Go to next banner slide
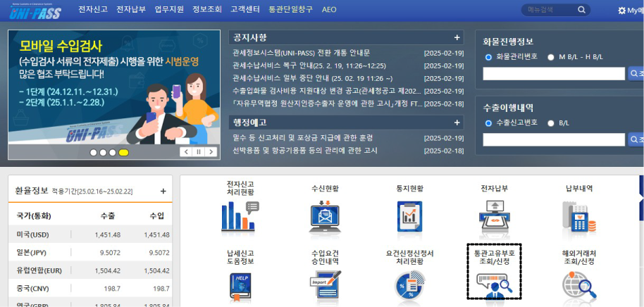The image size is (644, 307). [x=211, y=152]
